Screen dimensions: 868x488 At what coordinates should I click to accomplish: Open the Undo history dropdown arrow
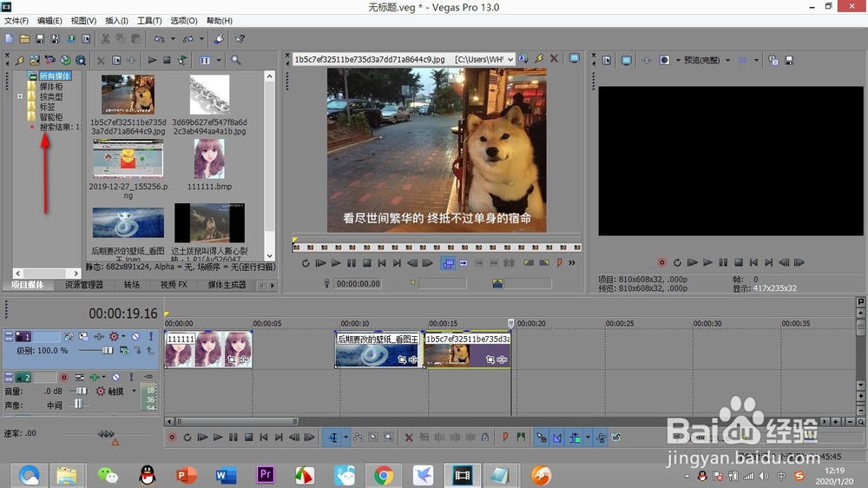click(173, 39)
